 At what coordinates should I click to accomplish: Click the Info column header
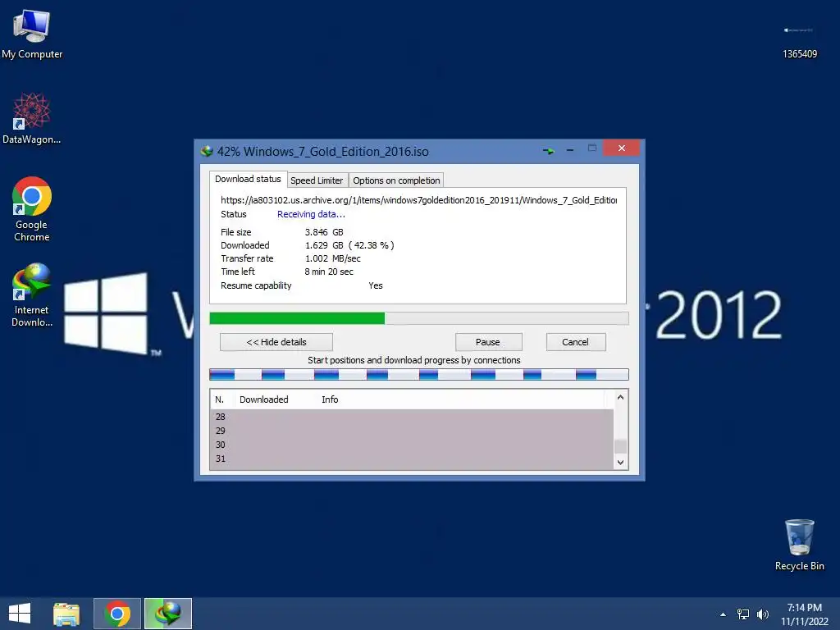coord(330,399)
